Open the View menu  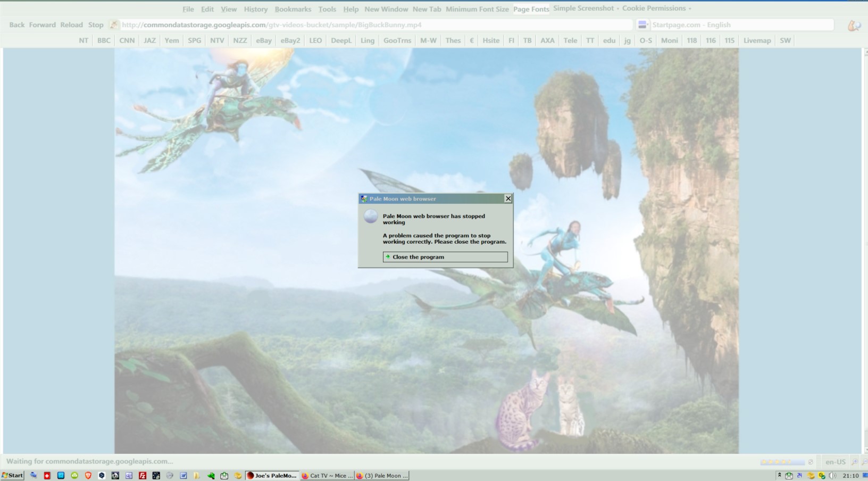[x=229, y=9]
